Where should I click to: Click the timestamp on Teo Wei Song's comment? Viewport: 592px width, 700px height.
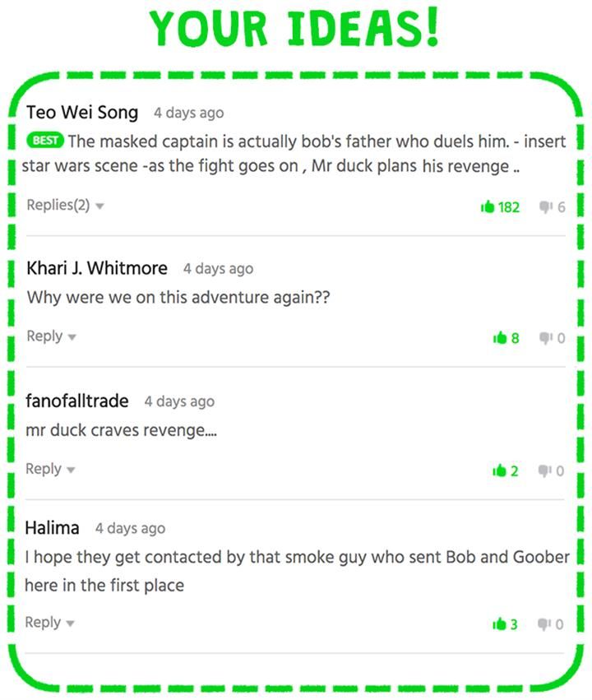[x=188, y=113]
